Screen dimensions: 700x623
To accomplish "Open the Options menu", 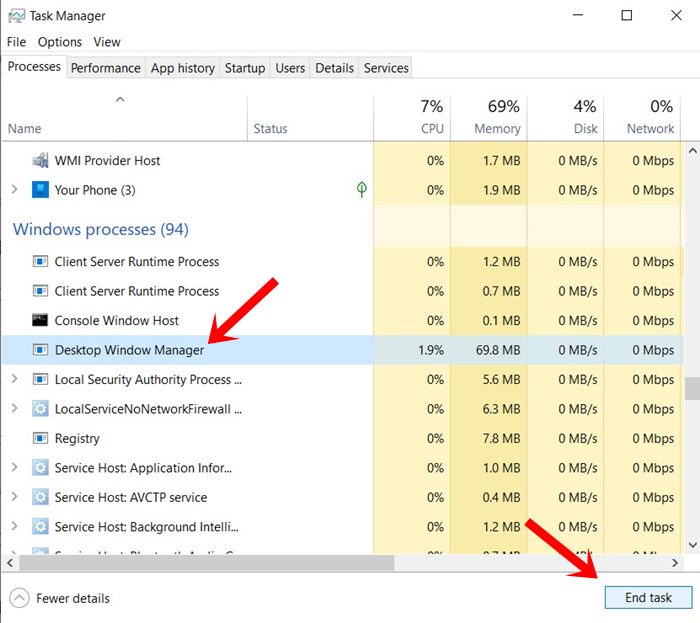I will [60, 42].
